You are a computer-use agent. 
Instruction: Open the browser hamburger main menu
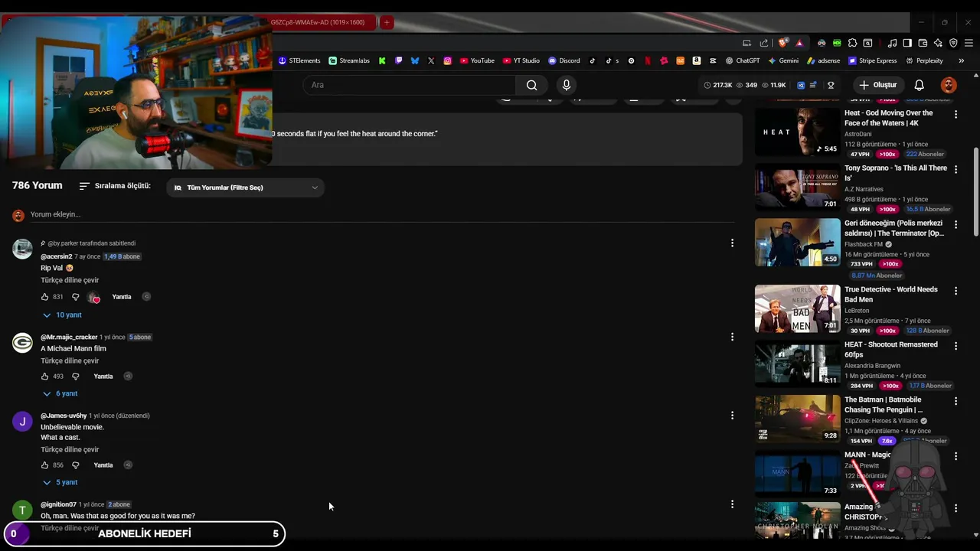point(969,43)
